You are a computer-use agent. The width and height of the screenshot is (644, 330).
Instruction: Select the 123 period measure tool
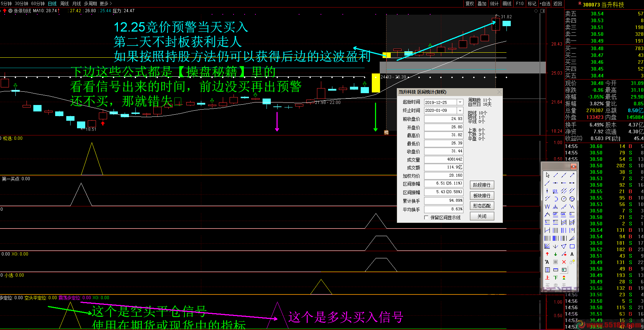555,190
